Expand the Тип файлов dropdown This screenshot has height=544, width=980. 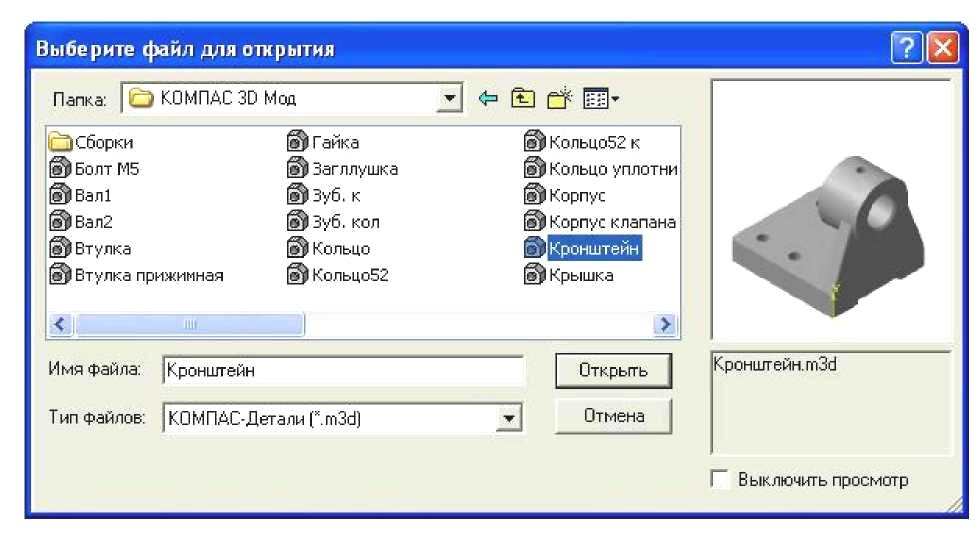click(x=509, y=418)
